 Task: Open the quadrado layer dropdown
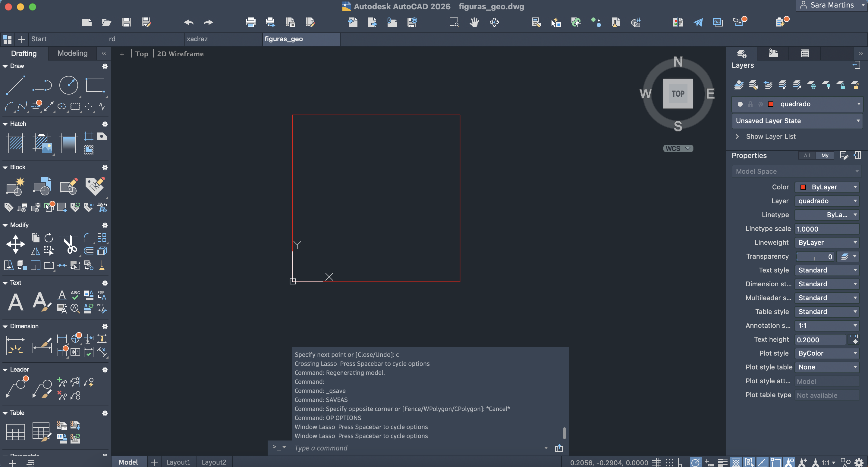[x=858, y=104]
